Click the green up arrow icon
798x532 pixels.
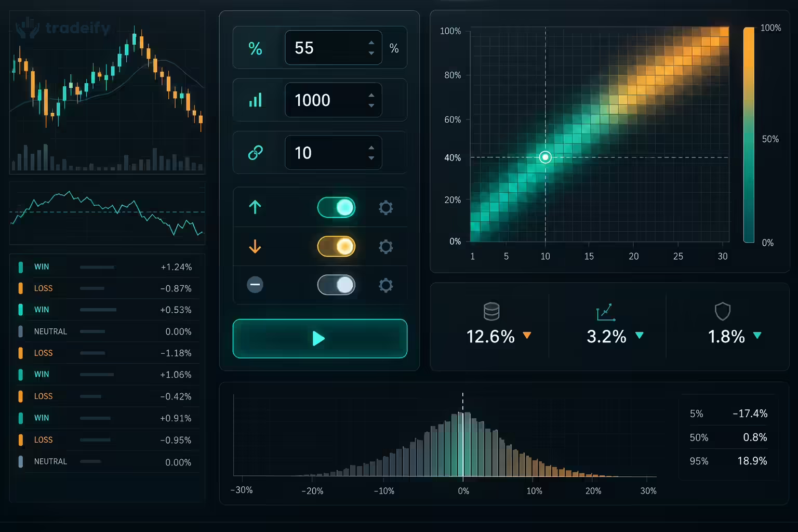(255, 207)
